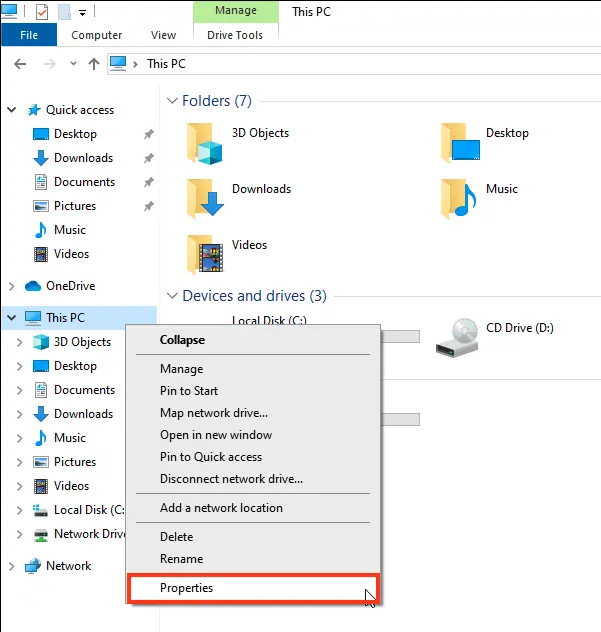Go back with the Back arrow
This screenshot has height=632, width=601.
(20, 64)
